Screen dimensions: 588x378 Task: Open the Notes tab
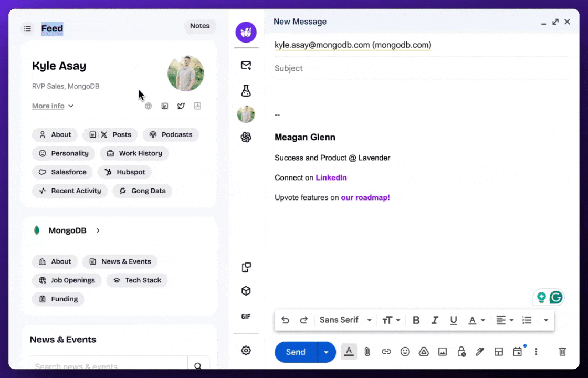[x=200, y=26]
